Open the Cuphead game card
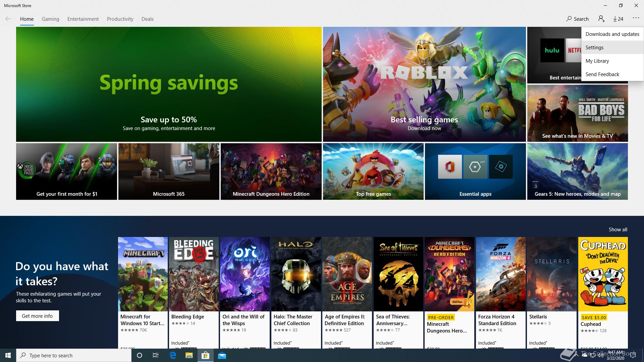Image resolution: width=644 pixels, height=362 pixels. point(603,293)
